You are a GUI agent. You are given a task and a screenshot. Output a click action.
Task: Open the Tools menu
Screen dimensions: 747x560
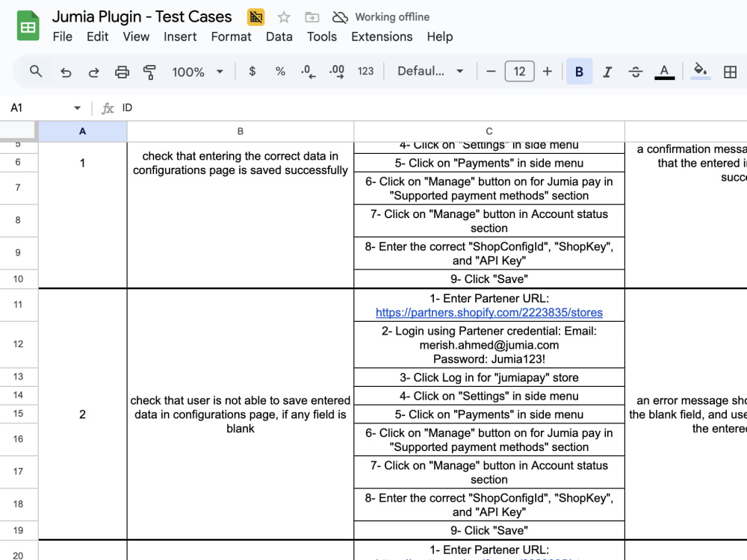322,37
